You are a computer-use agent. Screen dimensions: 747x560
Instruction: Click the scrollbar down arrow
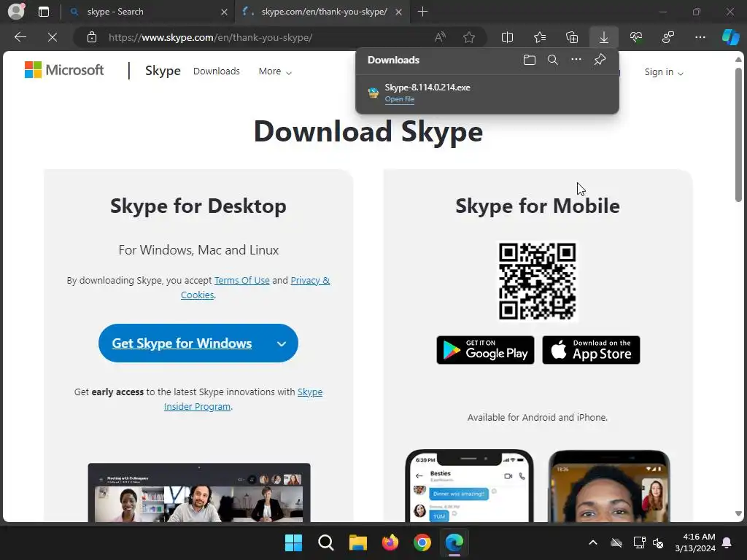point(738,514)
